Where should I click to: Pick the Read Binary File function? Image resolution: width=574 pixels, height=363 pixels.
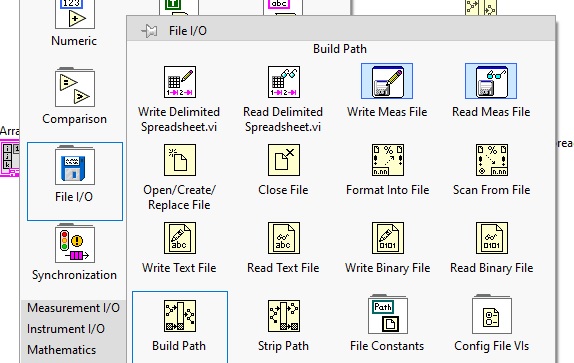pos(492,238)
